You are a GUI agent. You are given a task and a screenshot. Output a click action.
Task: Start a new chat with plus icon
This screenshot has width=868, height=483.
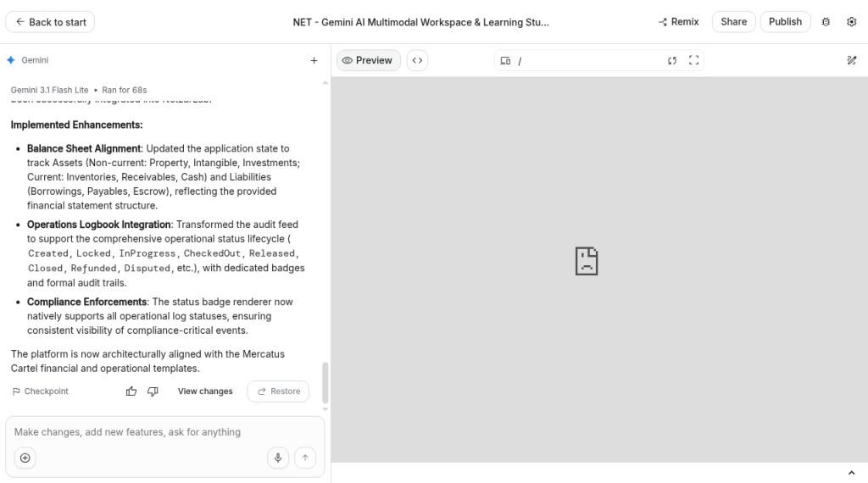[x=314, y=60]
